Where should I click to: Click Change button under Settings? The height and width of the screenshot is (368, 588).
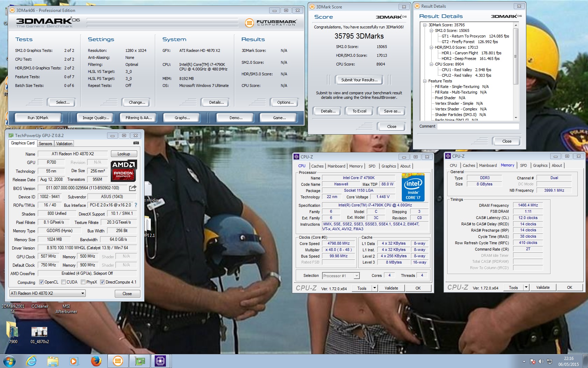coord(137,102)
